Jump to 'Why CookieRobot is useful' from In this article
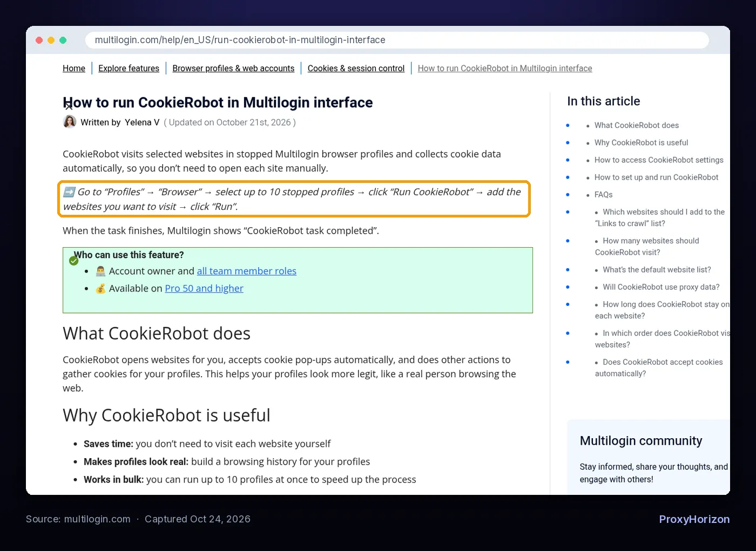This screenshot has width=756, height=551. 642,142
